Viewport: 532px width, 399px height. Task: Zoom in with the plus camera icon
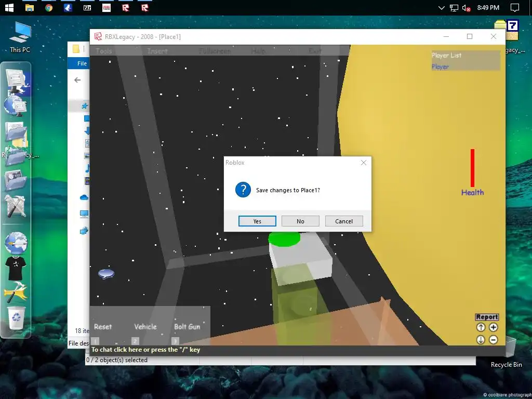click(494, 327)
